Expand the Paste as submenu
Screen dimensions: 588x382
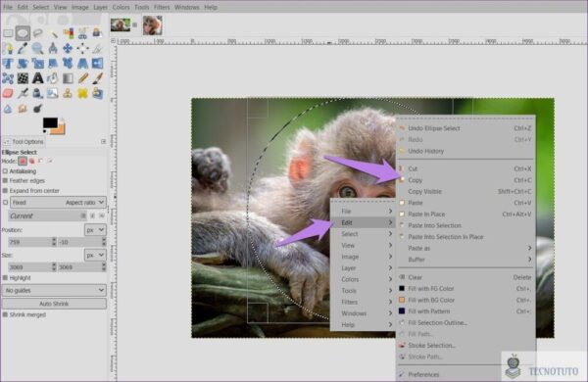(x=465, y=248)
